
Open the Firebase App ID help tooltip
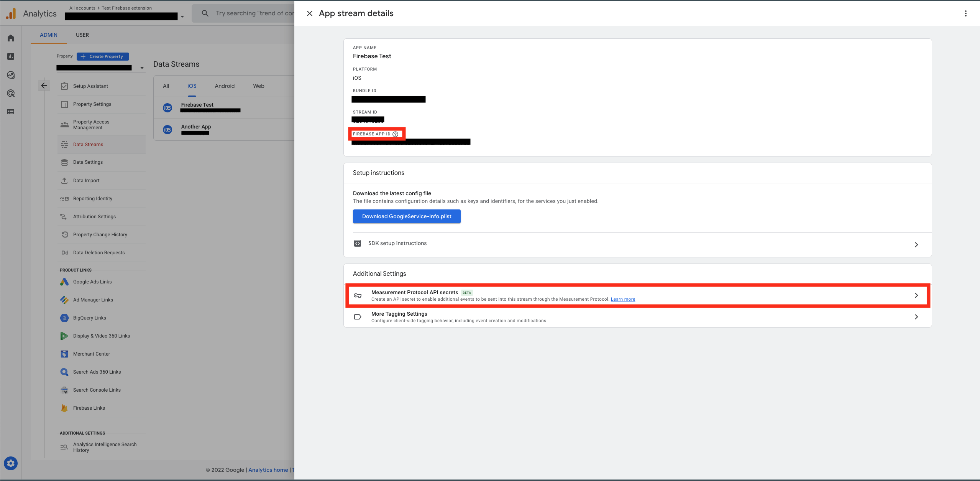(x=395, y=134)
